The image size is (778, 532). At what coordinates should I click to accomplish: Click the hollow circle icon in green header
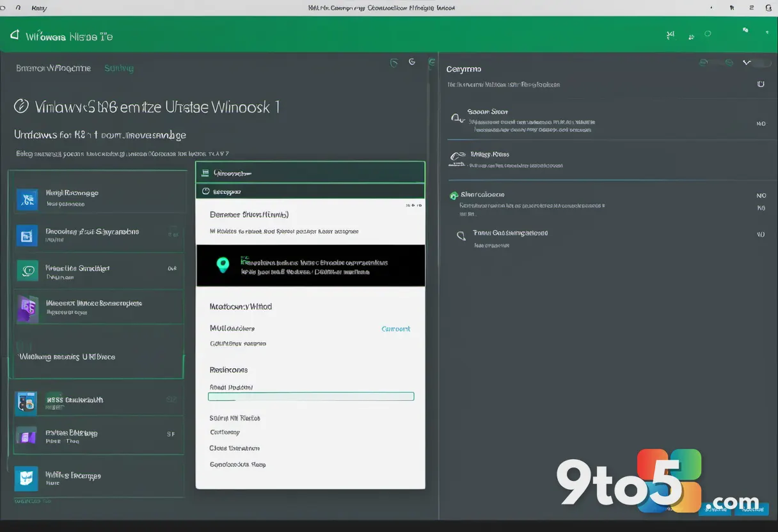[x=708, y=33]
